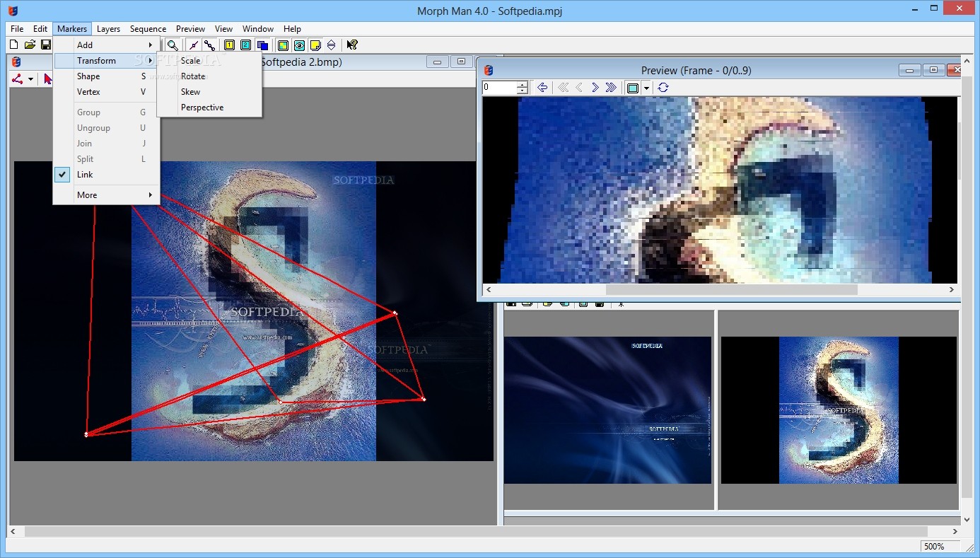The image size is (980, 558).
Task: Click the New project icon
Action: [x=13, y=45]
